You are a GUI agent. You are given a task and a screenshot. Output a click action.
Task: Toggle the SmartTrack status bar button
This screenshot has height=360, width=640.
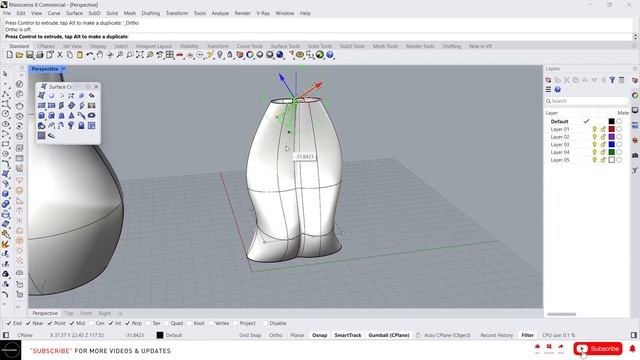click(x=348, y=335)
